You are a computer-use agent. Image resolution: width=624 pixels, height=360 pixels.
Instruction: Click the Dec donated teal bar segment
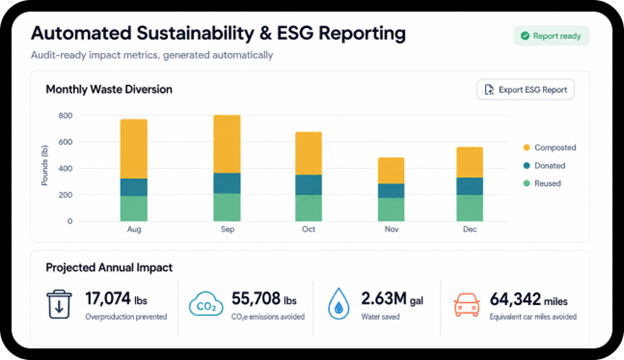pos(470,186)
